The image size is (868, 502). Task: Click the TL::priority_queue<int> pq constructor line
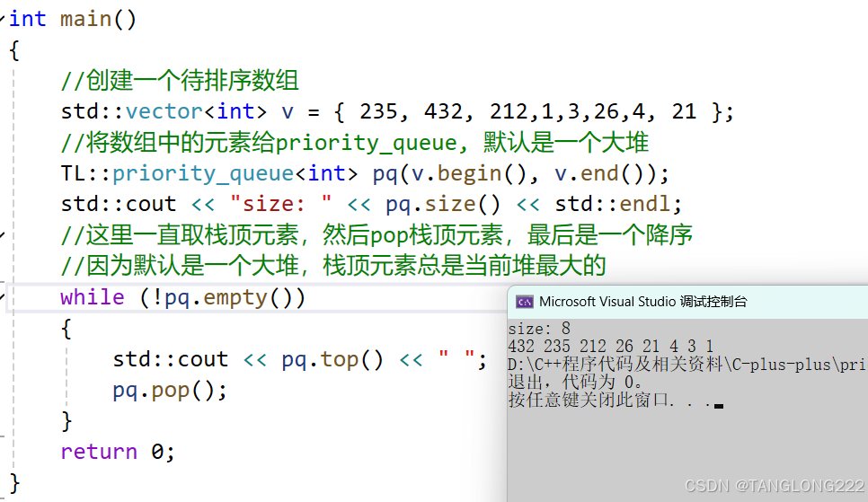click(365, 173)
